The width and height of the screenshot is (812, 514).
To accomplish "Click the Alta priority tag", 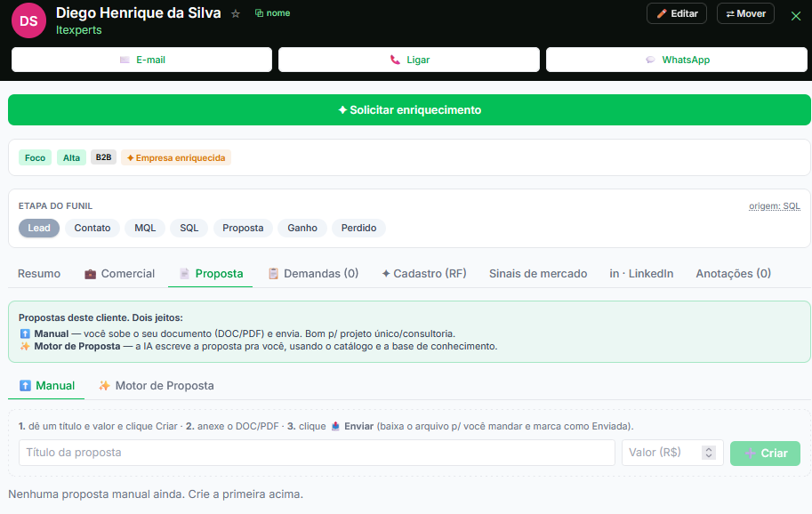I will point(71,158).
